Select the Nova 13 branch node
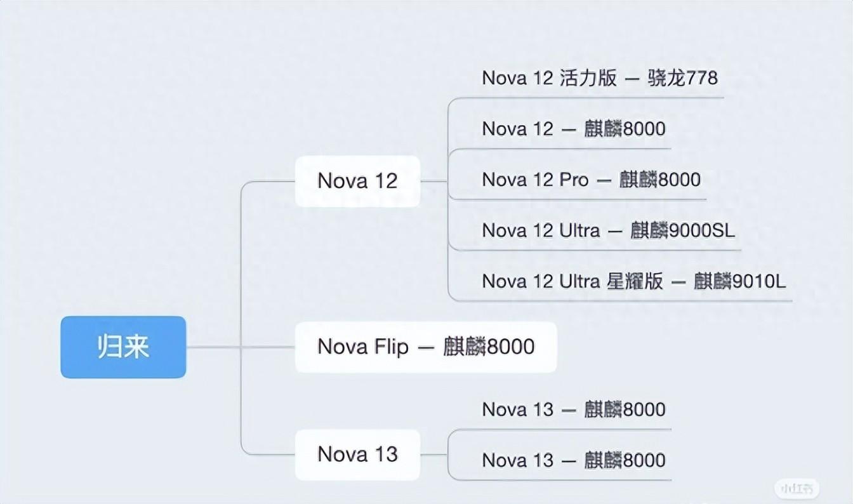 click(357, 454)
